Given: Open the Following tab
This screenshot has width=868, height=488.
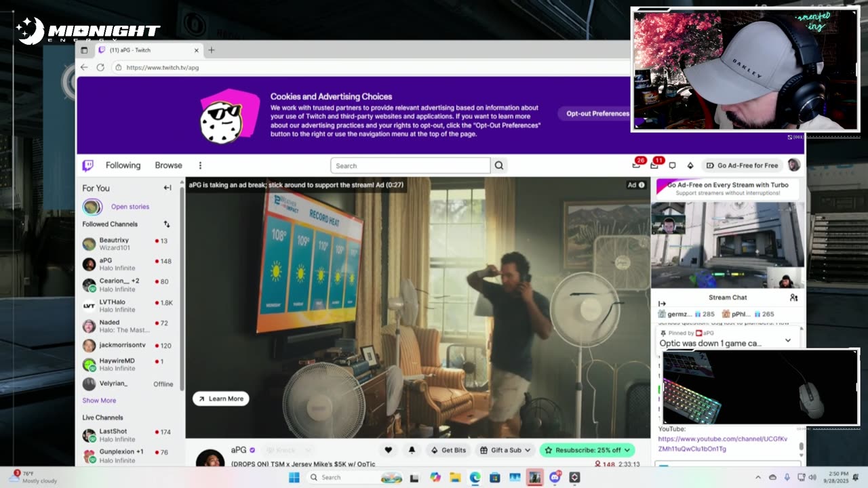Looking at the screenshot, I should [123, 165].
